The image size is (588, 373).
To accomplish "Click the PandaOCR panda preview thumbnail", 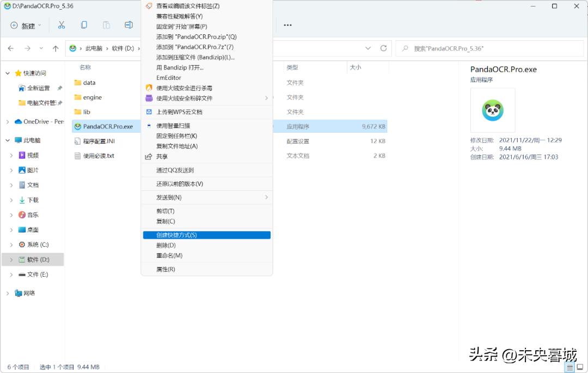I will 492,110.
